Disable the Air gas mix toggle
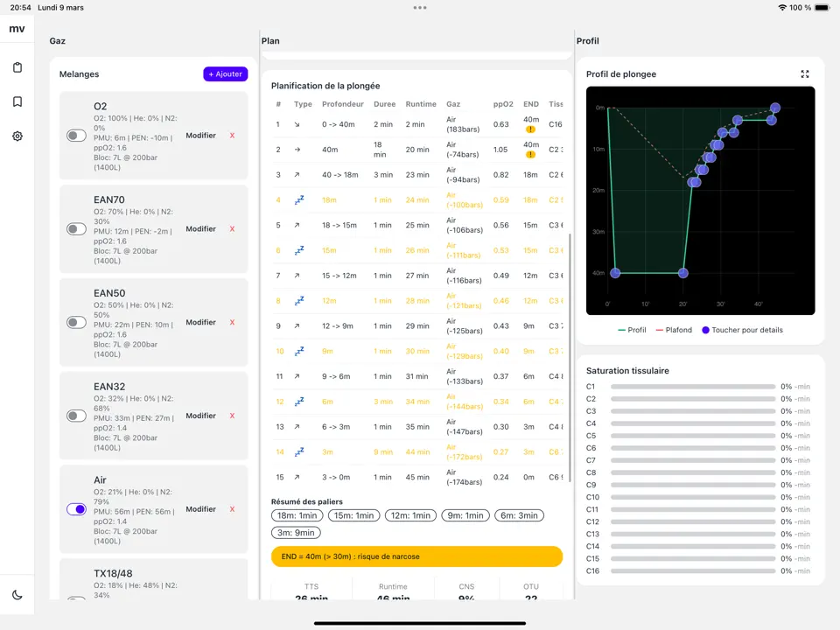The image size is (840, 630). [x=76, y=509]
